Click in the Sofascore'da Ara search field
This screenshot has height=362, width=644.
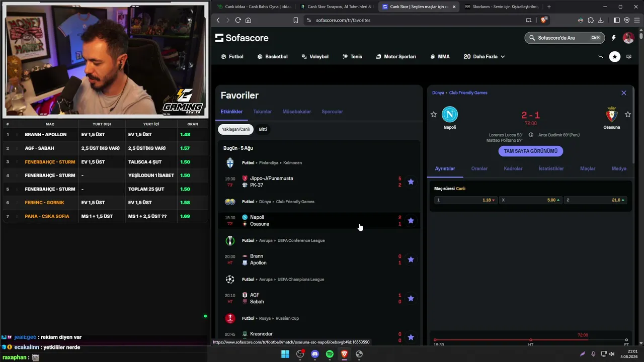tap(565, 38)
